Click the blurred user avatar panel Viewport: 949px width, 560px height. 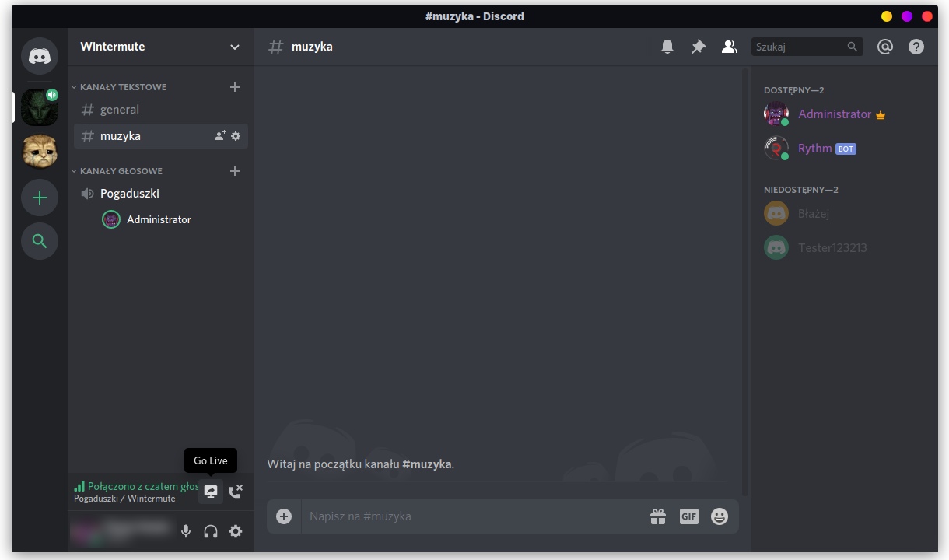121,530
